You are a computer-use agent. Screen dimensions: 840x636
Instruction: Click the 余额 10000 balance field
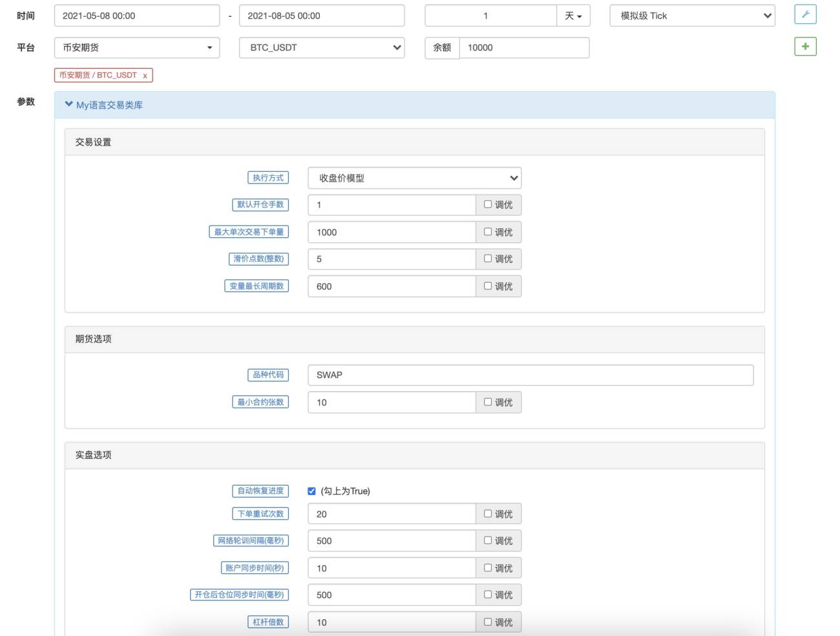524,47
